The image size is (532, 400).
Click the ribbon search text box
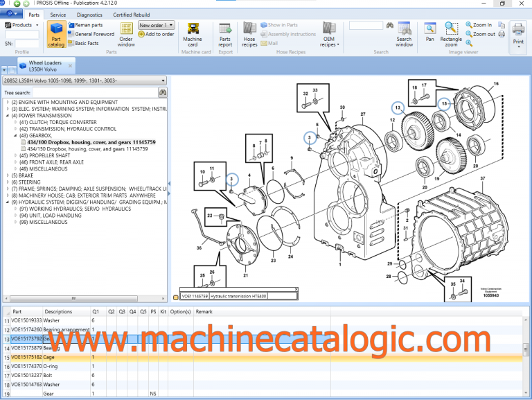click(366, 26)
